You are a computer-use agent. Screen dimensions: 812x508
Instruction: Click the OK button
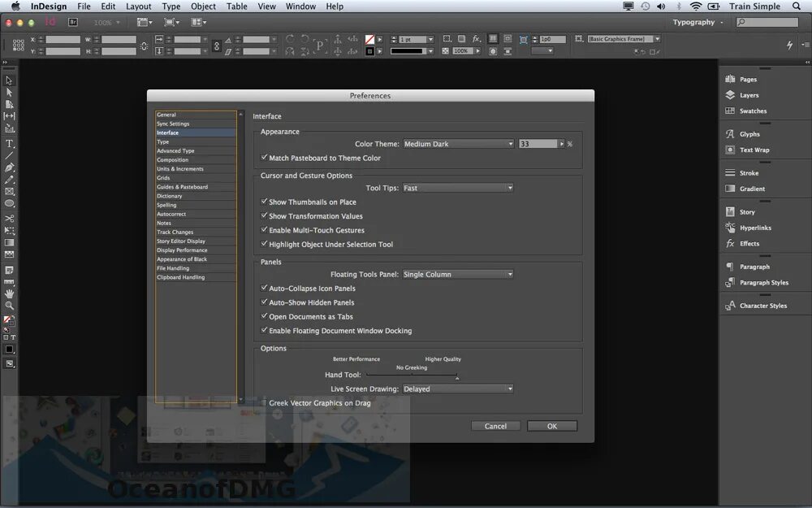[552, 426]
